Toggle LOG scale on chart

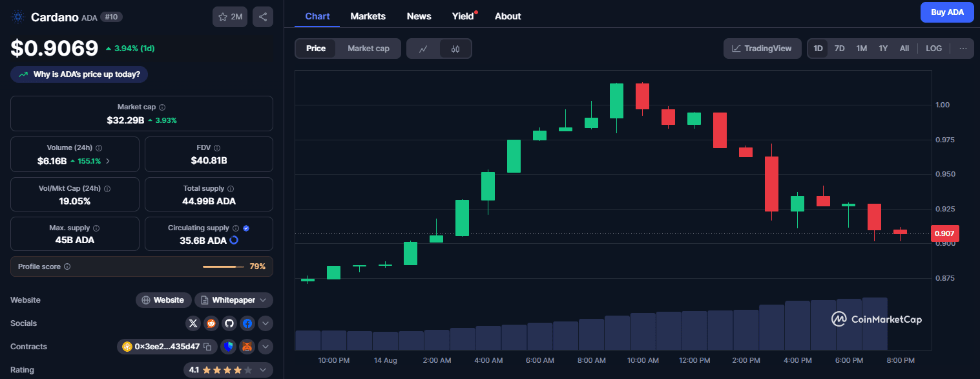point(933,49)
